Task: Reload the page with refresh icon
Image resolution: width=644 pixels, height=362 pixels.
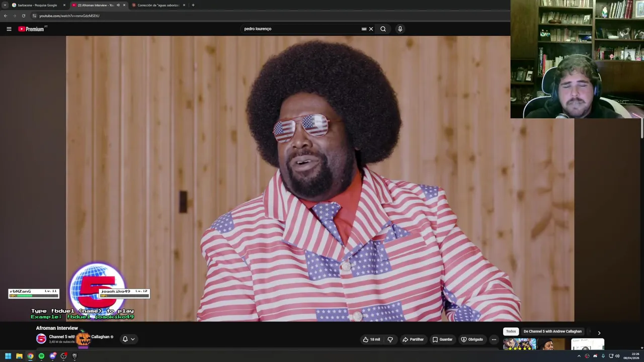Action: click(x=23, y=16)
